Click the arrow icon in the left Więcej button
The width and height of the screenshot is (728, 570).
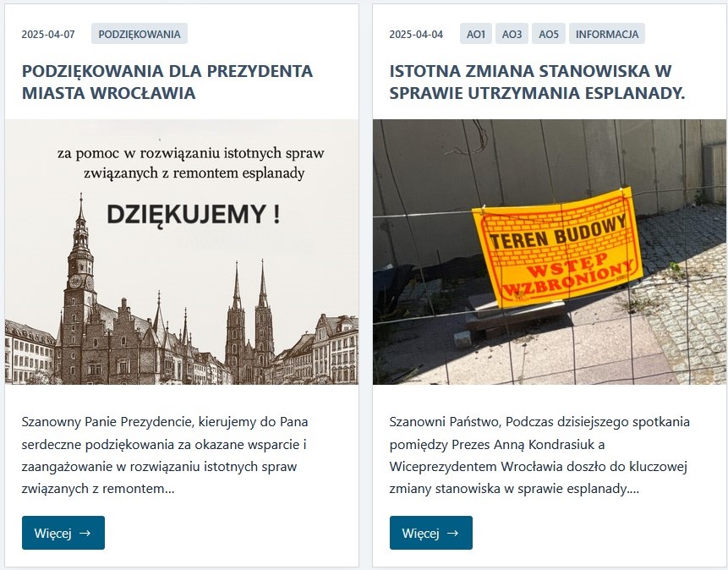[x=85, y=533]
